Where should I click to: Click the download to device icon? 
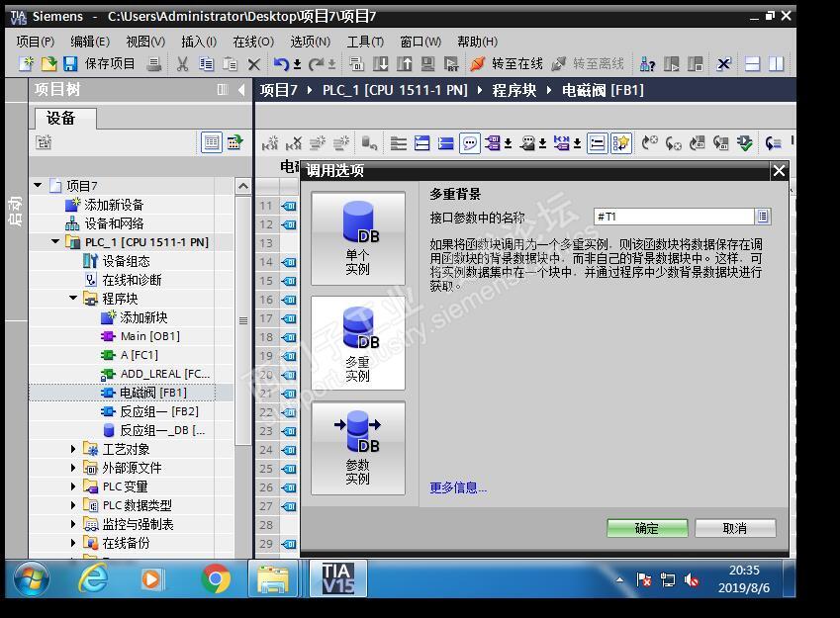[380, 64]
